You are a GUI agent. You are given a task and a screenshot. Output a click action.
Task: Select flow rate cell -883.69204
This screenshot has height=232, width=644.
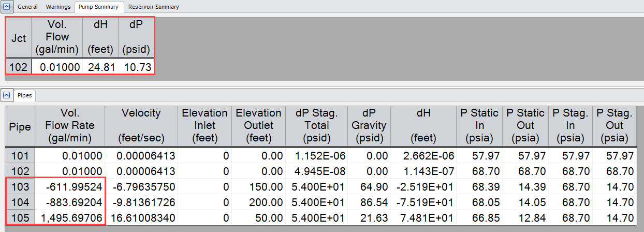coord(70,202)
